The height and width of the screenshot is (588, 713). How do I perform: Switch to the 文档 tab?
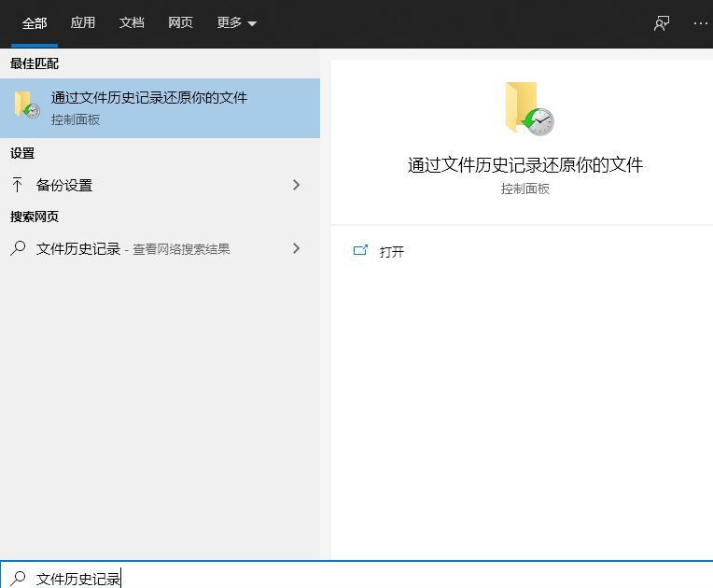(132, 22)
